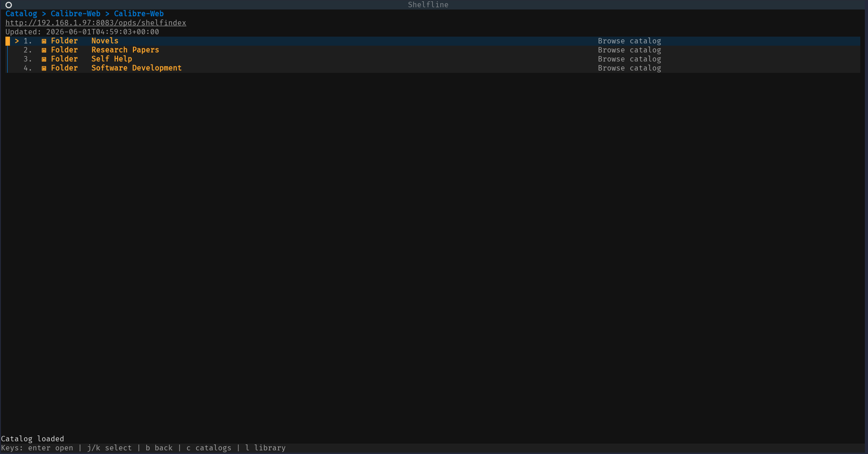
Task: Click the 'Folder' label in the Software Development row
Action: [x=64, y=68]
